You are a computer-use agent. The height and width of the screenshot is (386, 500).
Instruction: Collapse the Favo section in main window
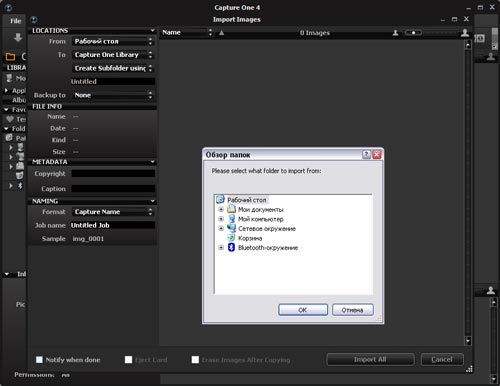tap(6, 109)
